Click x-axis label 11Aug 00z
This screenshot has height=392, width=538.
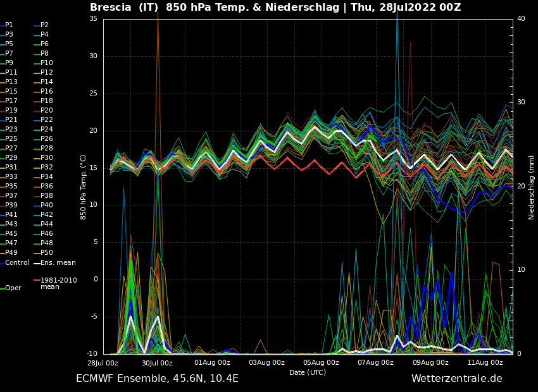click(x=485, y=362)
